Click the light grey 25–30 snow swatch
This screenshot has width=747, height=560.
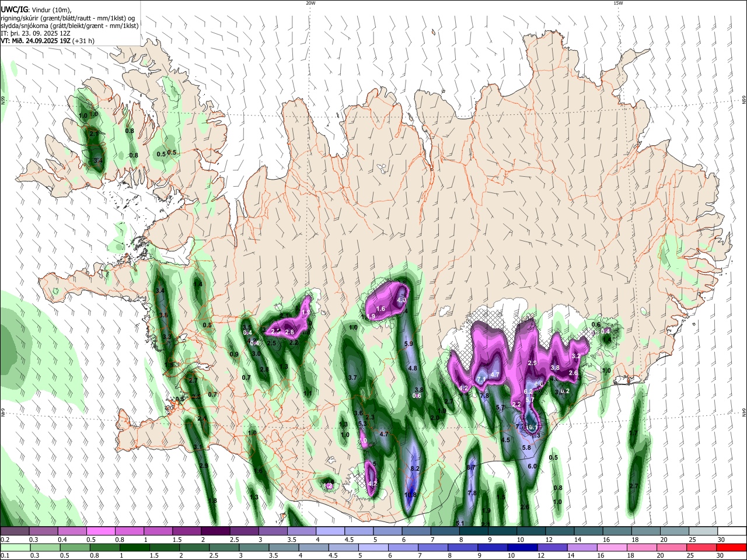[x=703, y=531]
